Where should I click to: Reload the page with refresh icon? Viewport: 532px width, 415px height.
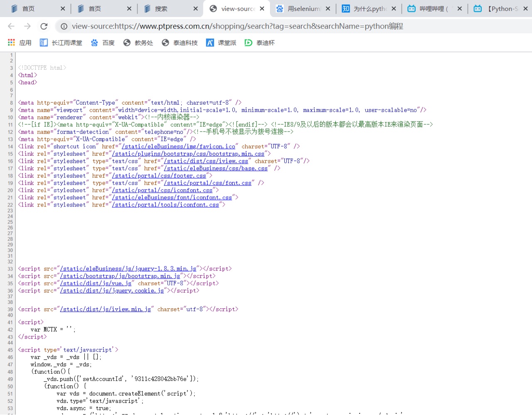44,26
